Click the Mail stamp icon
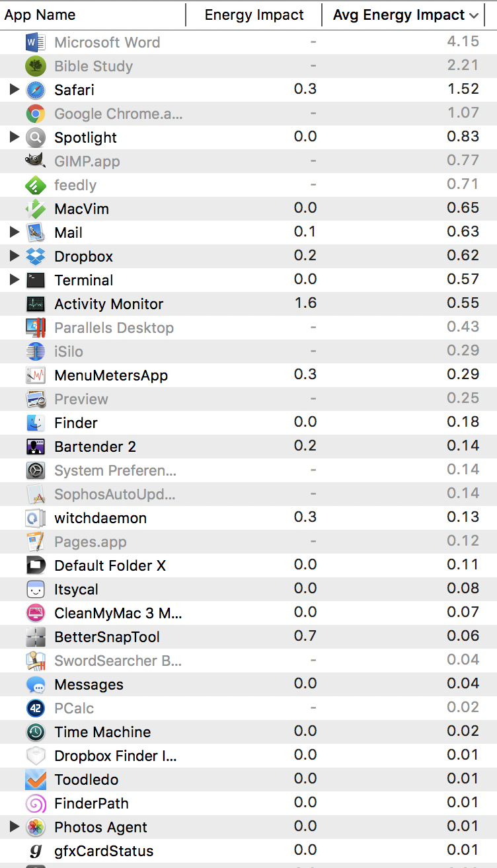Screen dimensions: 497x868 (x=35, y=233)
